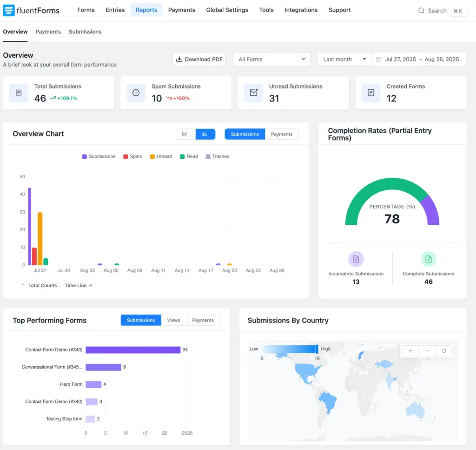Show Views in Top Performing Forms
The width and height of the screenshot is (476, 450).
(173, 320)
